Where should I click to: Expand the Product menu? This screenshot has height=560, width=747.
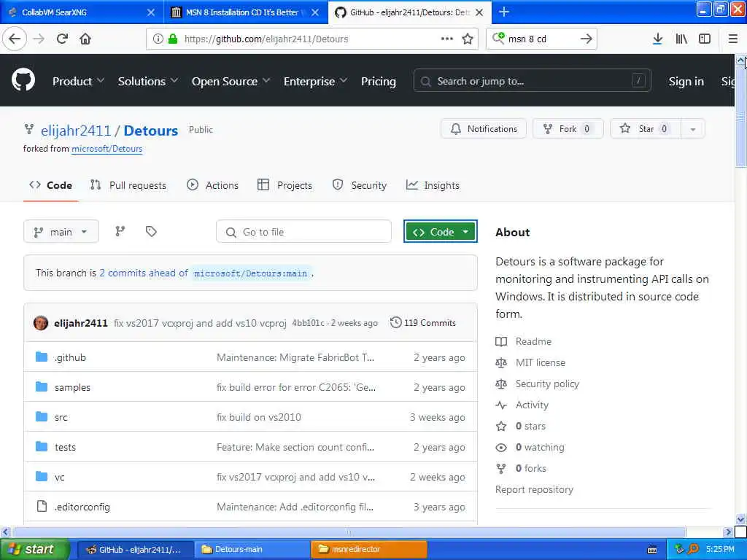click(78, 81)
